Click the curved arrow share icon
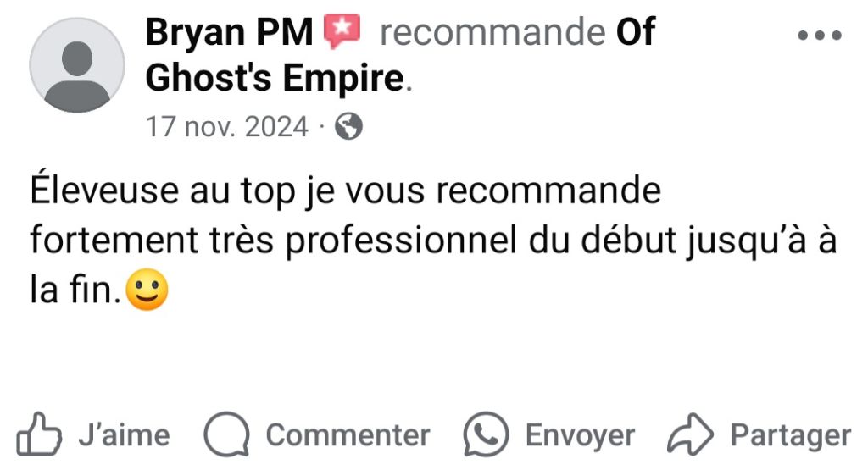868x470 pixels. tap(690, 434)
